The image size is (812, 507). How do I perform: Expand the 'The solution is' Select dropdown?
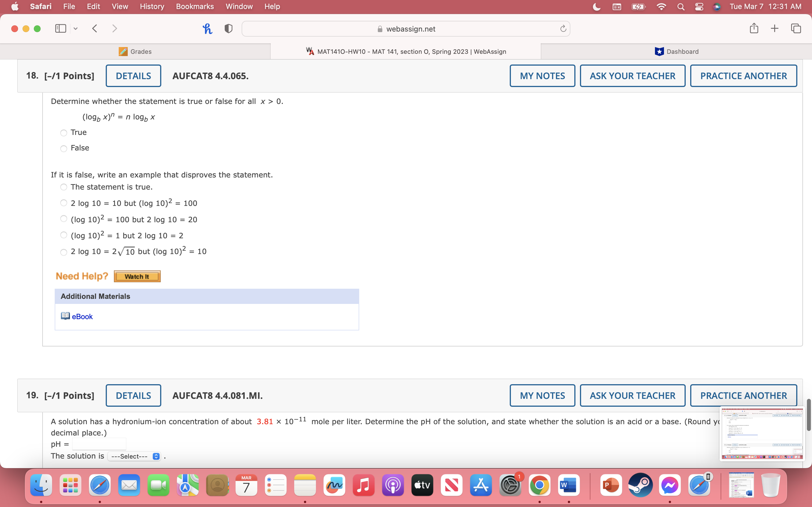(x=134, y=456)
